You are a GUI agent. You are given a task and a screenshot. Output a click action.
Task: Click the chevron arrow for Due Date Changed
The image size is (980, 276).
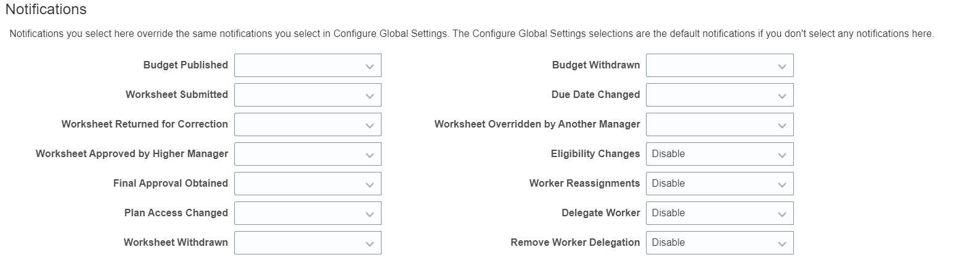tap(782, 96)
